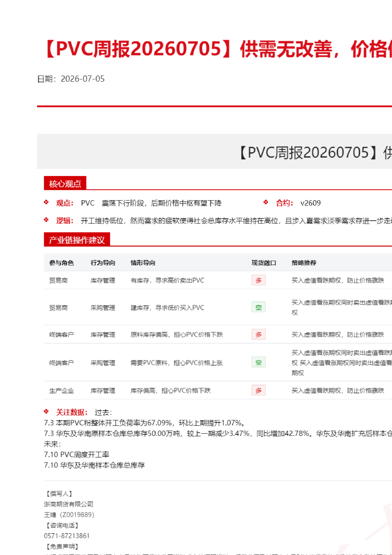This screenshot has height=555, width=392.
Task: Click the line 7.10 PVC周度开工率
Action: tap(77, 455)
